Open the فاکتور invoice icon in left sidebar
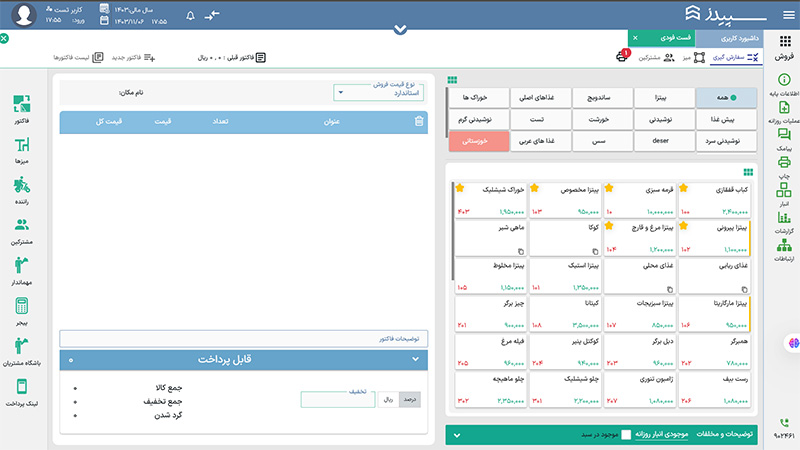The height and width of the screenshot is (450, 800). tap(21, 104)
